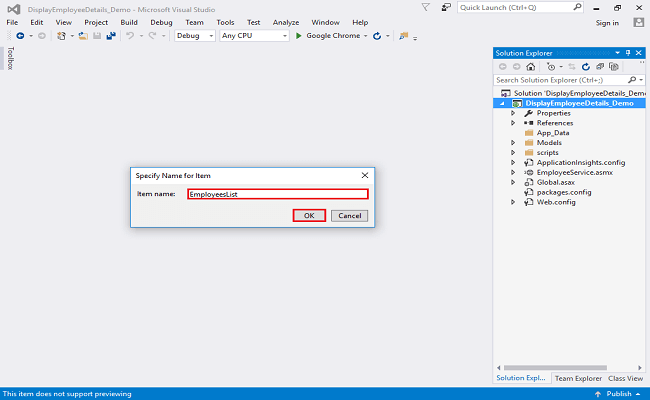Click Solution Explorer Back icon

pyautogui.click(x=502, y=67)
